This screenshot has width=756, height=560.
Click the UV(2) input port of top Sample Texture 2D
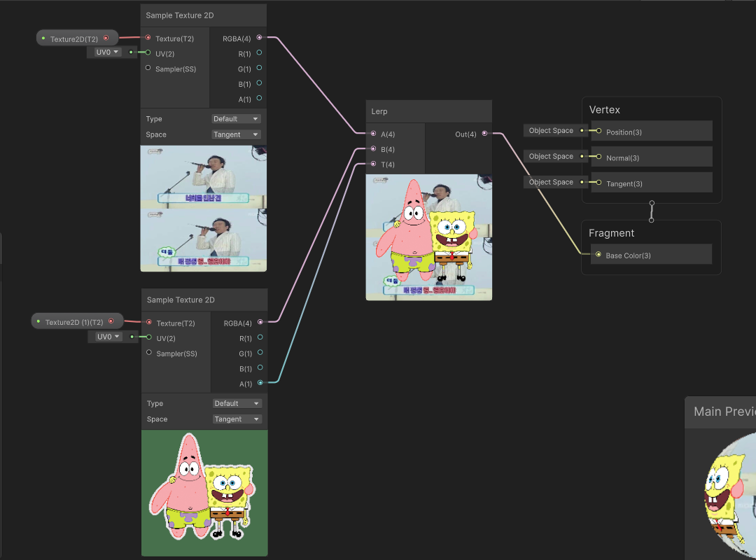click(x=148, y=52)
